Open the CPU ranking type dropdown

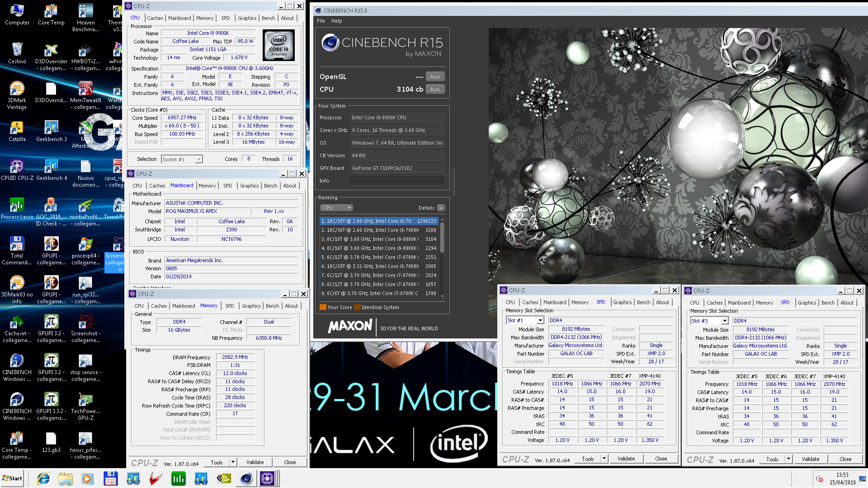coord(336,208)
